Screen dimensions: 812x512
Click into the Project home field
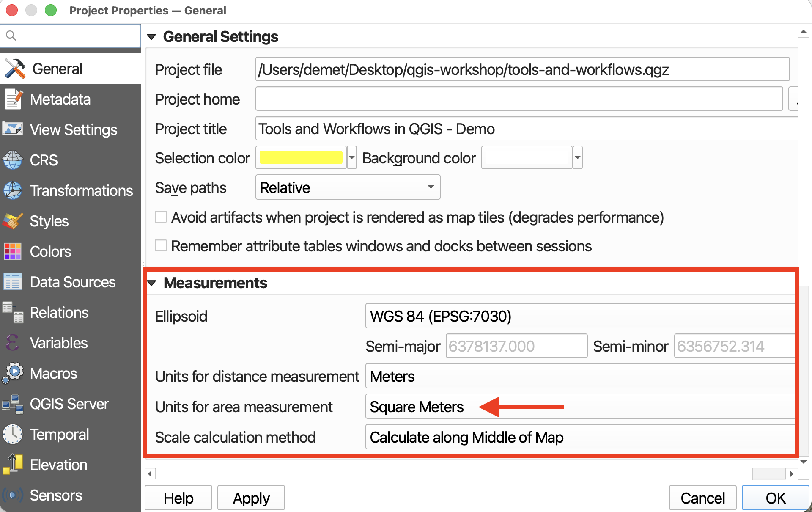519,99
